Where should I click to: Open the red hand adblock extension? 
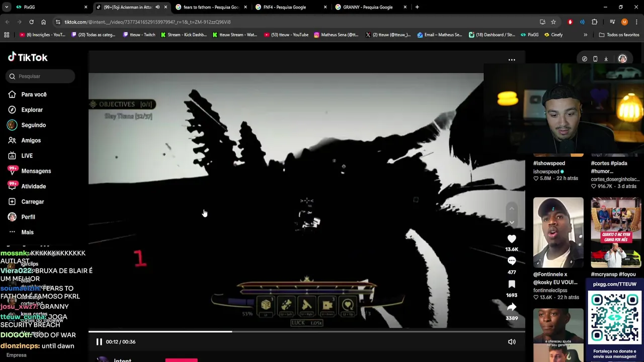point(570,22)
